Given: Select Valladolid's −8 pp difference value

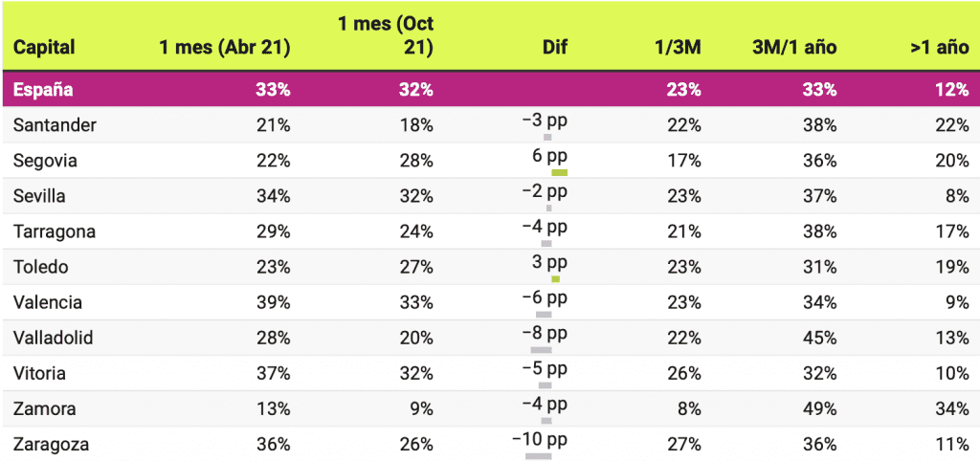Looking at the screenshot, I should (545, 334).
